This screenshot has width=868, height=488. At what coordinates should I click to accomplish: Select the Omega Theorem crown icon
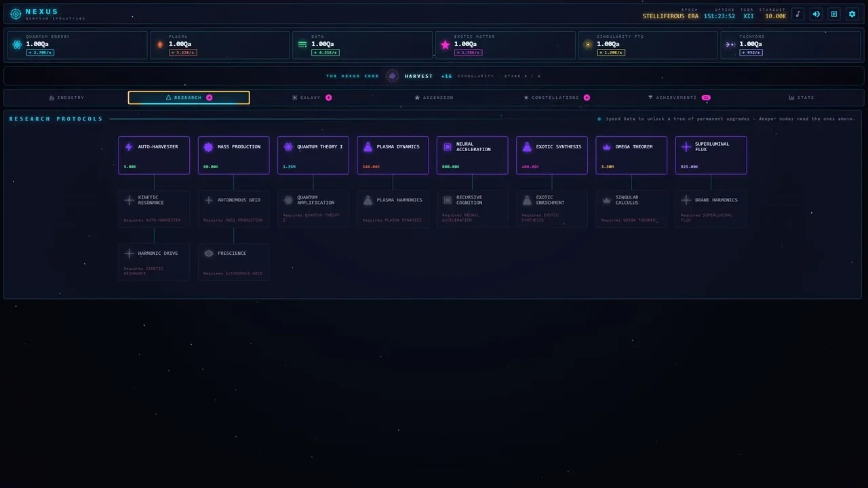pos(606,147)
